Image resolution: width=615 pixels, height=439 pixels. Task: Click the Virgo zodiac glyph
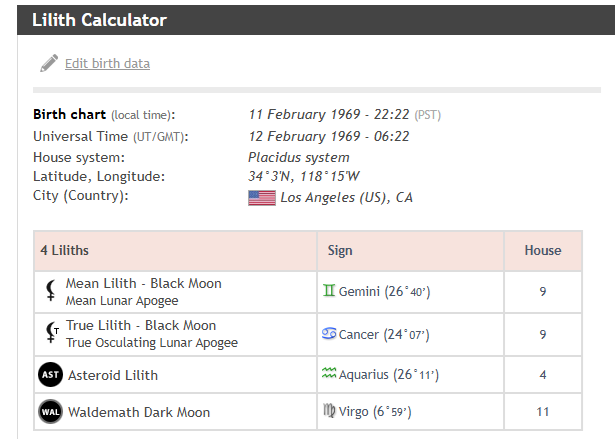[x=329, y=412]
